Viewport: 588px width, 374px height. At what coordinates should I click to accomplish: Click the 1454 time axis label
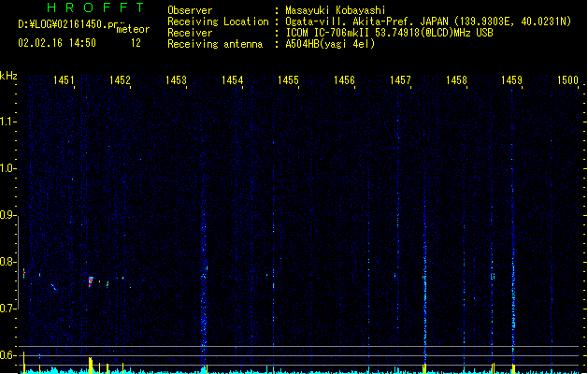tap(232, 79)
